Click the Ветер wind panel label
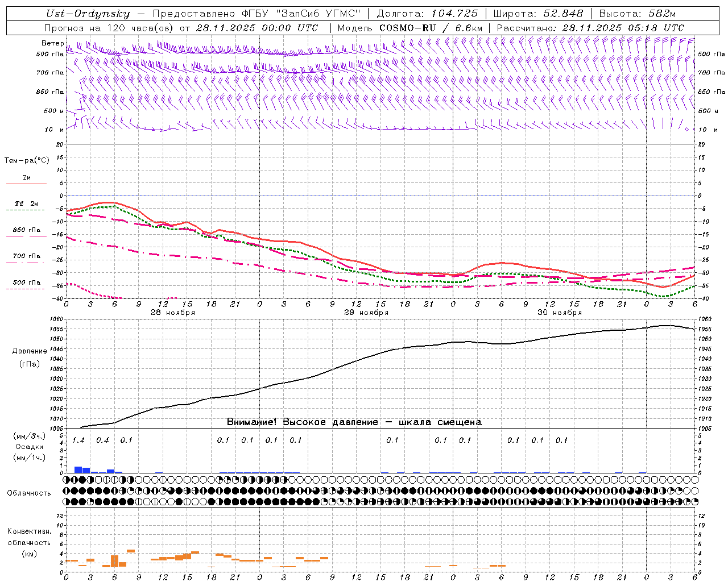The height and width of the screenshot is (582, 728). click(x=53, y=43)
